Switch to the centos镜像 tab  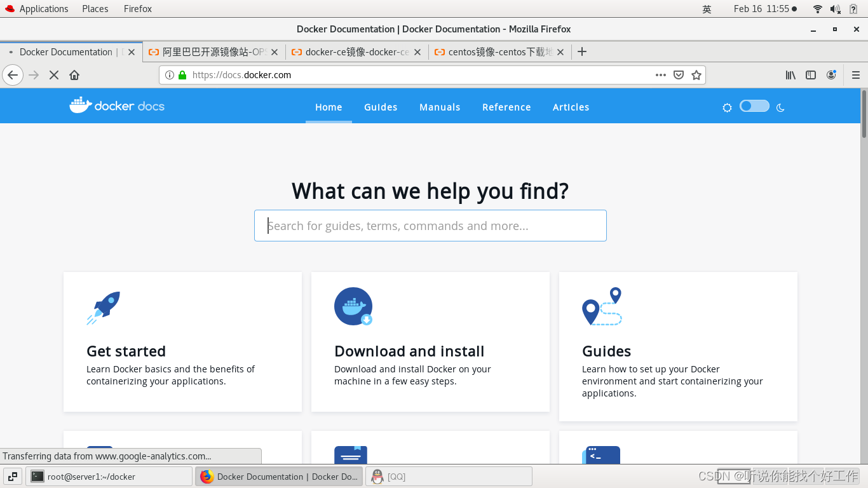[499, 52]
